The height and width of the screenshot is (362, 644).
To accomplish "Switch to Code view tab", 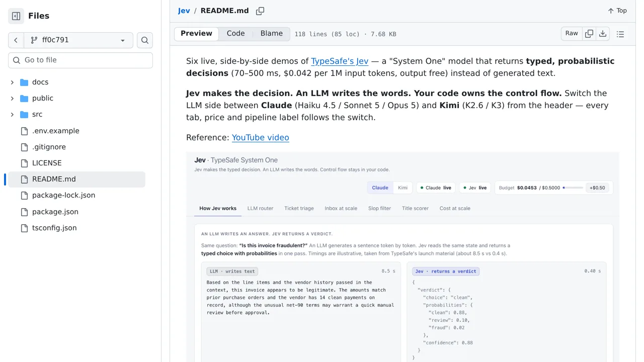I will pos(235,34).
